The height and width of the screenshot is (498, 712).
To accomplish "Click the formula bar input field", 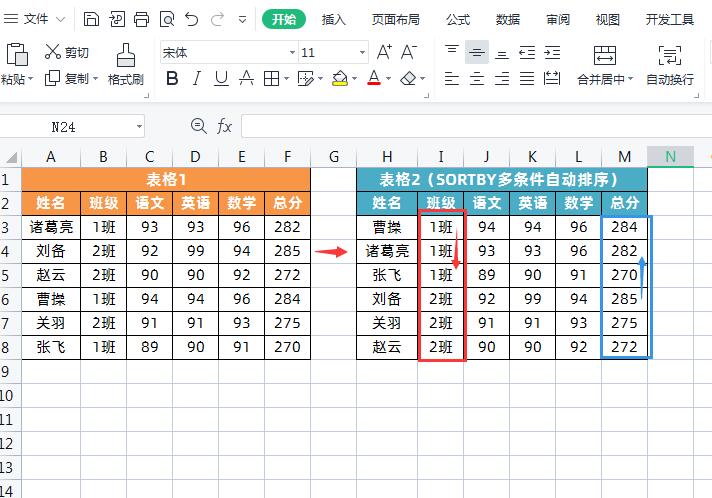I will pos(476,126).
